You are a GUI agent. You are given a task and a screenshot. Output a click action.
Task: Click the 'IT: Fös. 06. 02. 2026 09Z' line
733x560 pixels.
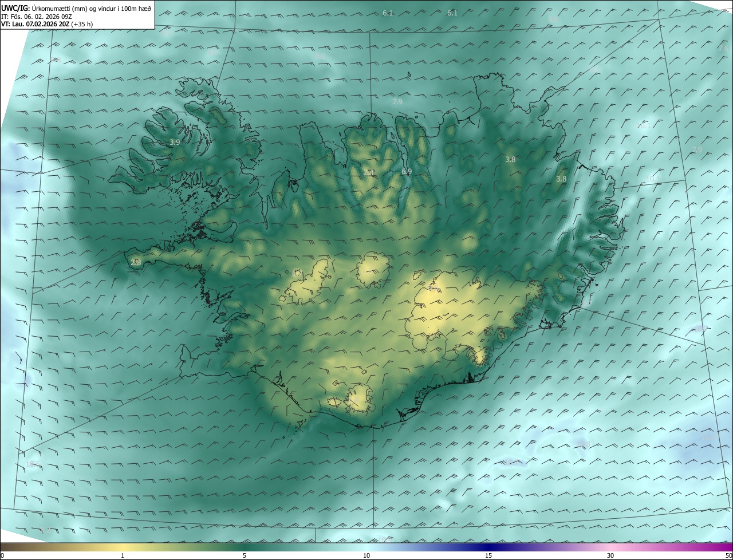click(x=36, y=16)
